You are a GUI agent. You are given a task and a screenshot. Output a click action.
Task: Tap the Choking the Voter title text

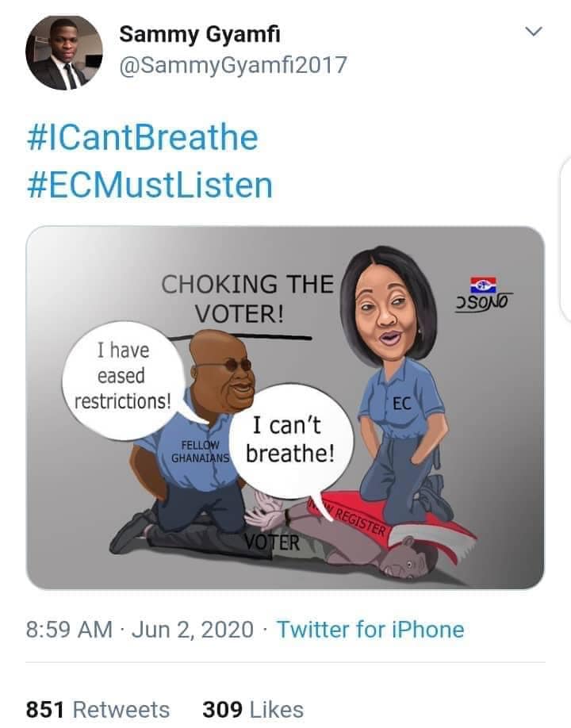(247, 298)
